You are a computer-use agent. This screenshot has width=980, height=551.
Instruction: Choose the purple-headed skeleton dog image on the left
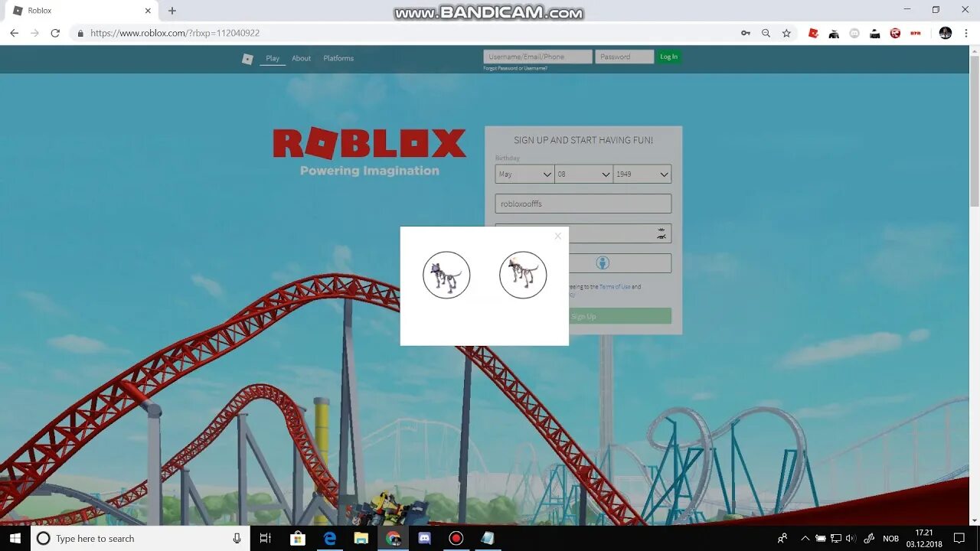[446, 275]
